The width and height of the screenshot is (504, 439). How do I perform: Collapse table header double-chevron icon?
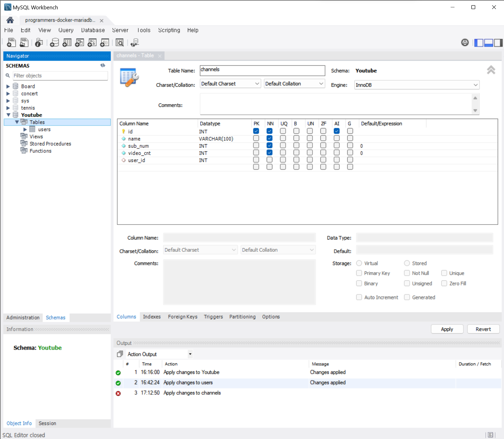coord(491,70)
